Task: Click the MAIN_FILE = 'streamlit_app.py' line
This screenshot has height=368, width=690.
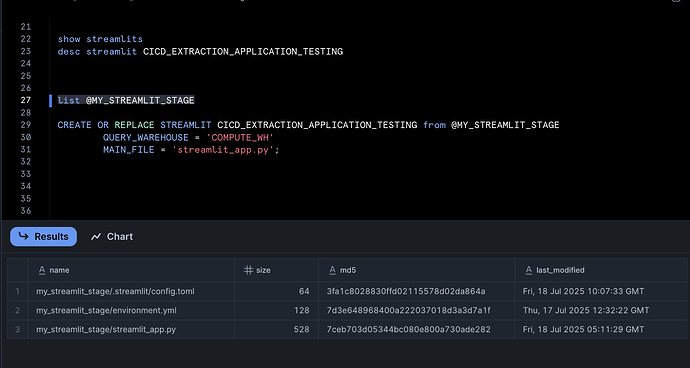Action: pos(191,150)
